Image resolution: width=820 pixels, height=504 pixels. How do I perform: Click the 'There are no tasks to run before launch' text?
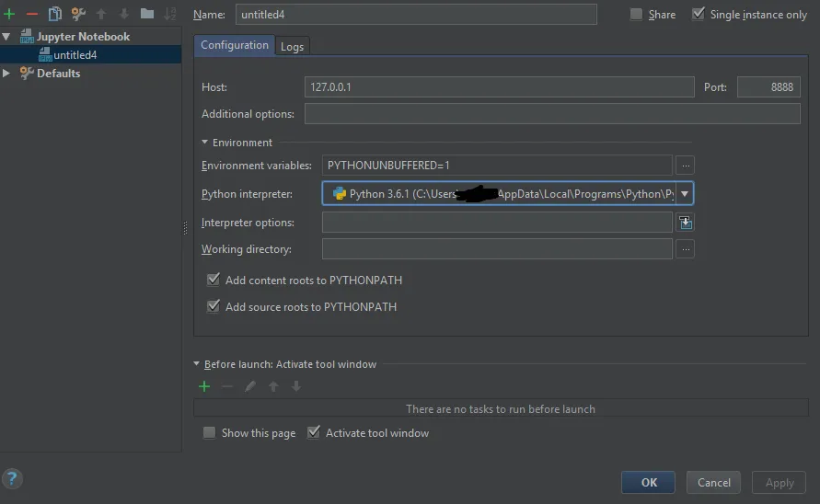[x=501, y=409]
